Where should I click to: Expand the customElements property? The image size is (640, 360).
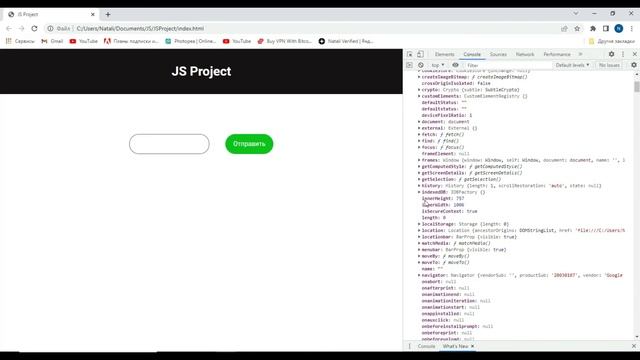pyautogui.click(x=419, y=96)
